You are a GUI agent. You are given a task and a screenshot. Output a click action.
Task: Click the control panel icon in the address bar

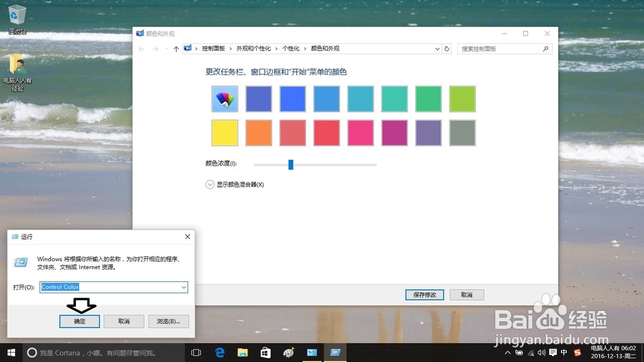coord(187,48)
